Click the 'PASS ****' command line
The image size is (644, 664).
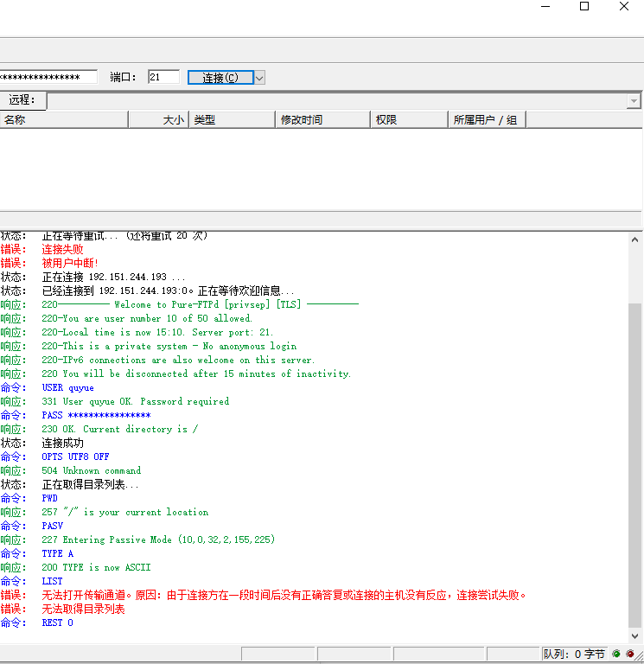(x=97, y=415)
